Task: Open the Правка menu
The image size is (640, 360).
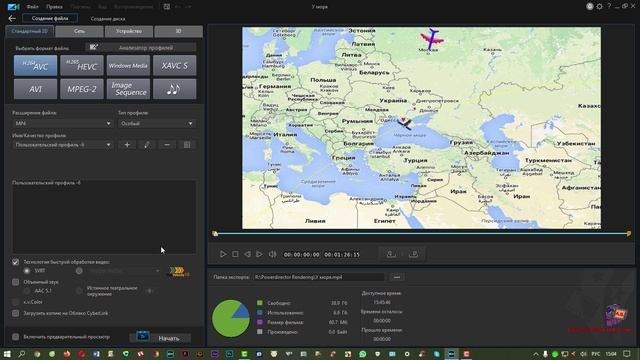Action: click(54, 7)
